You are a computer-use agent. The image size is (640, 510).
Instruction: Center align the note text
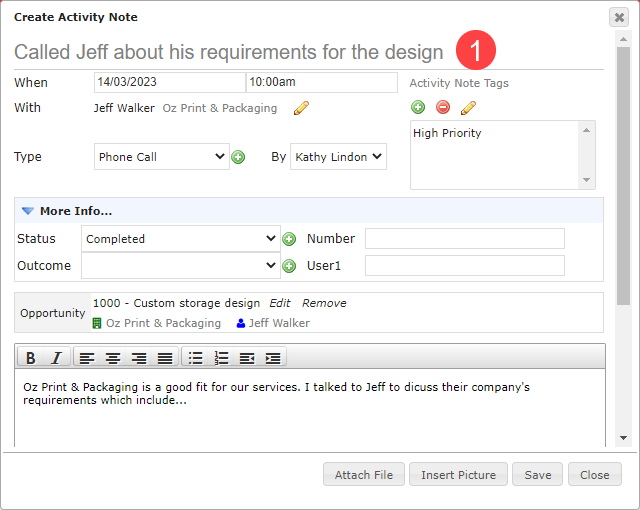[113, 358]
